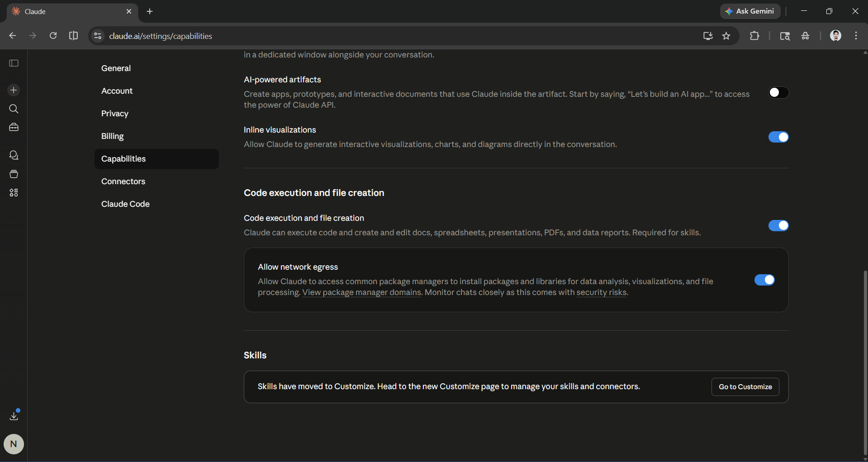Enable the AI-powered artifacts toggle
868x462 pixels.
click(778, 93)
